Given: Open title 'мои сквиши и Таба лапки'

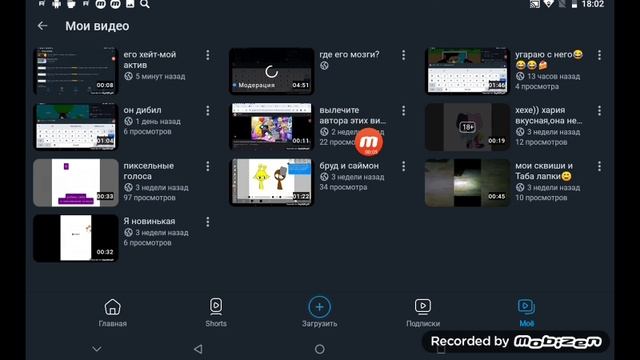Looking at the screenshot, I should [x=544, y=171].
